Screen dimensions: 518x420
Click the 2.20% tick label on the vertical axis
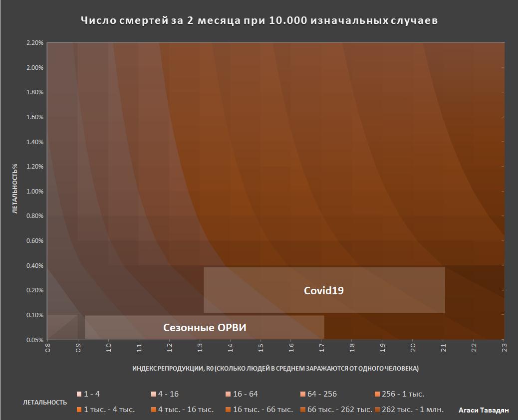[34, 43]
